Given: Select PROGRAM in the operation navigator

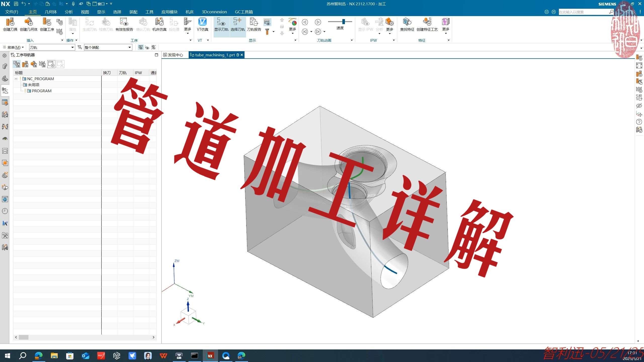Looking at the screenshot, I should point(42,91).
